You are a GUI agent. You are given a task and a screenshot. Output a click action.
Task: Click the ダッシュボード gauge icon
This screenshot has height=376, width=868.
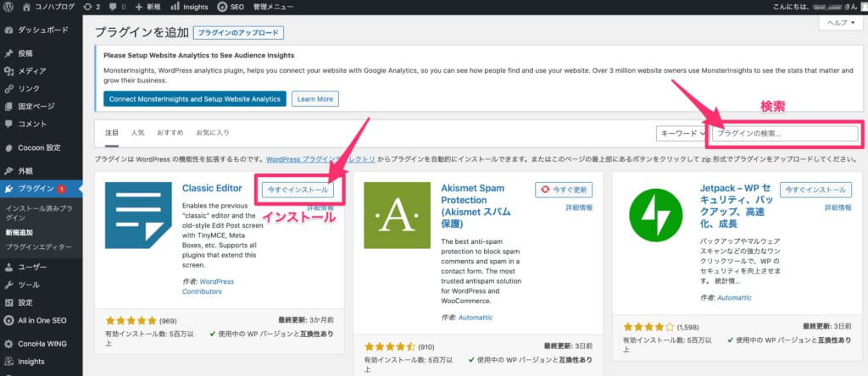pyautogui.click(x=8, y=30)
